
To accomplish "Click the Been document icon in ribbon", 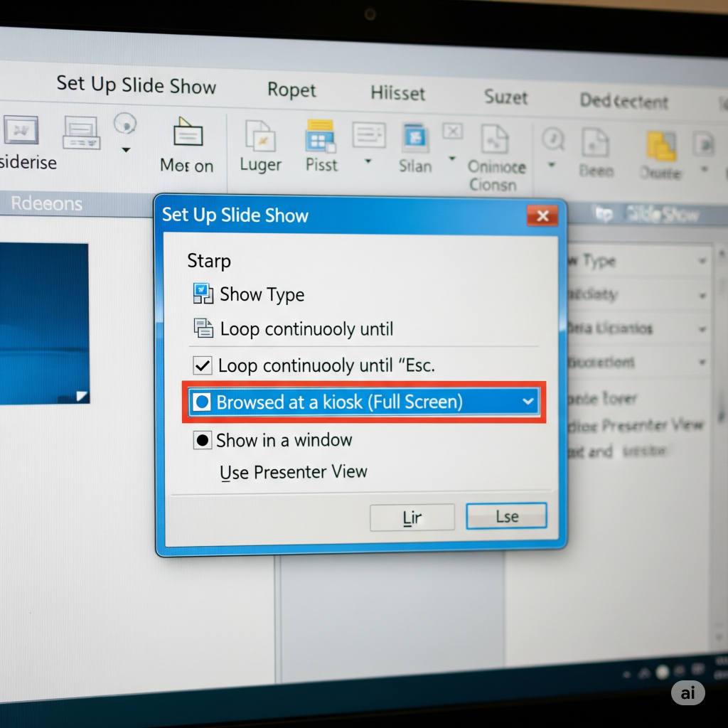I will [x=595, y=143].
